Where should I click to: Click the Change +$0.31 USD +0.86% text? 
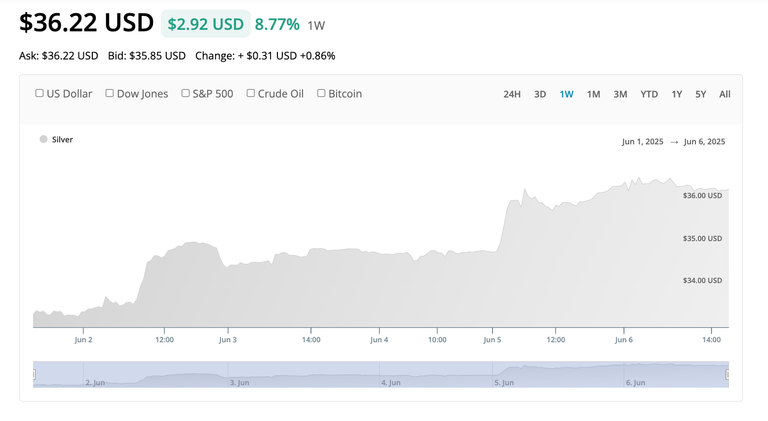click(x=265, y=56)
